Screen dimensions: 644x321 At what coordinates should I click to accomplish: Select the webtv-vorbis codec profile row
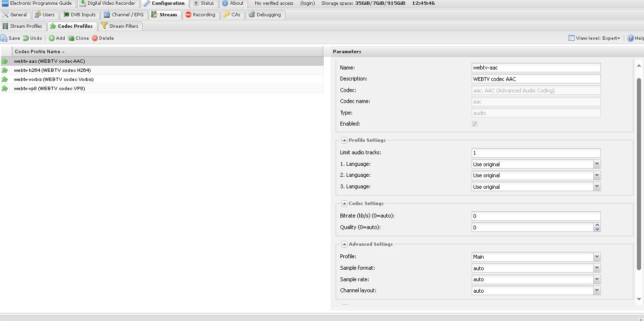click(x=54, y=80)
